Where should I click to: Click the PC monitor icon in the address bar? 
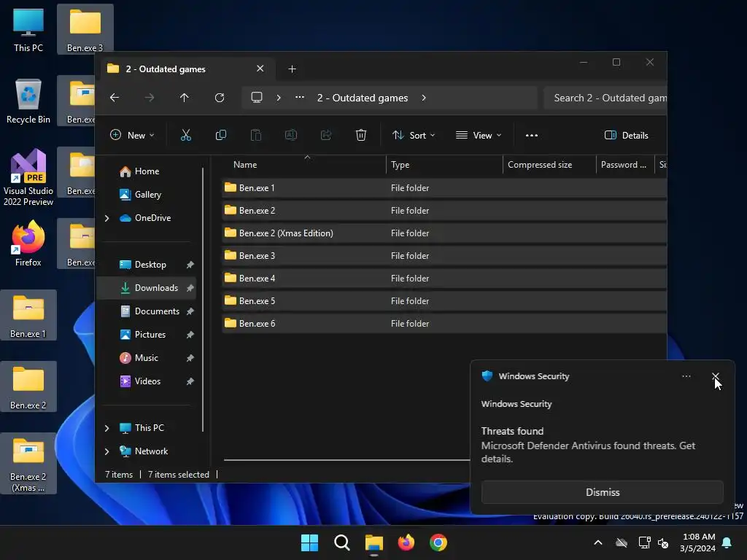click(257, 98)
